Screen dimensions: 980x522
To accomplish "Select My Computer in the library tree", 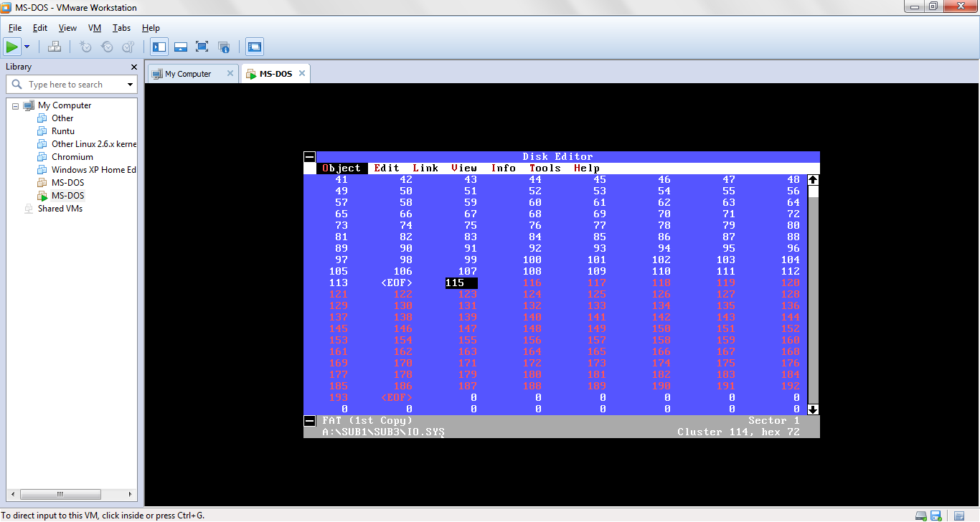I will (65, 105).
